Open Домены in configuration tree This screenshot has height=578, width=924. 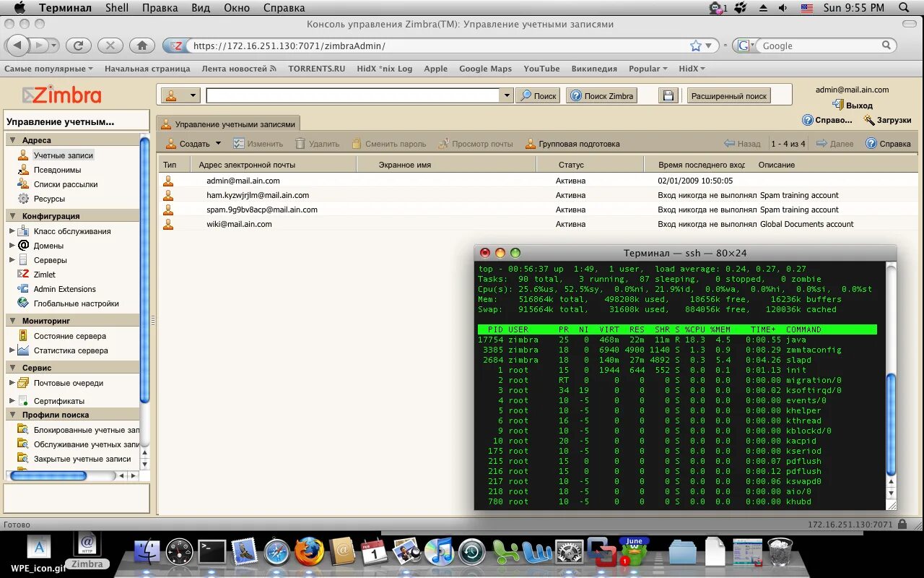click(x=48, y=246)
